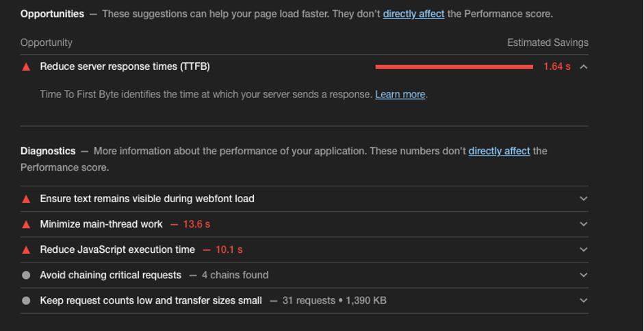Expand Reduce JavaScript execution time chevron
This screenshot has height=331, width=644.
point(583,249)
